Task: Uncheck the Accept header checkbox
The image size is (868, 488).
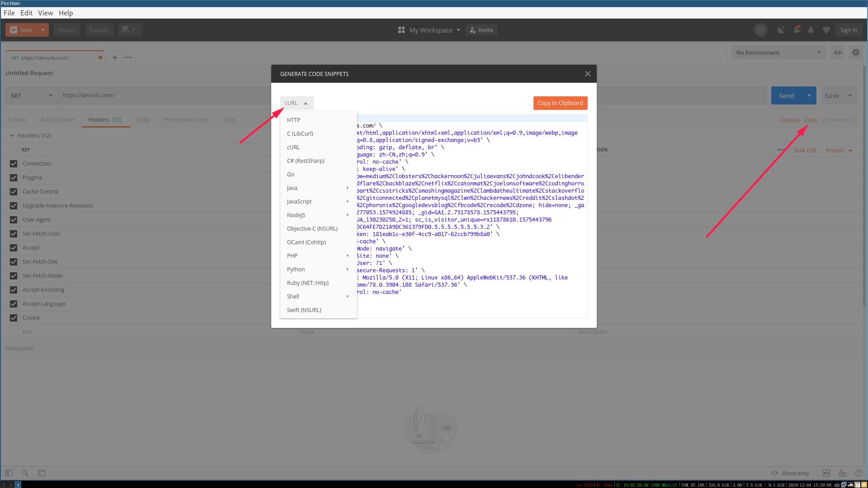Action: tap(14, 248)
